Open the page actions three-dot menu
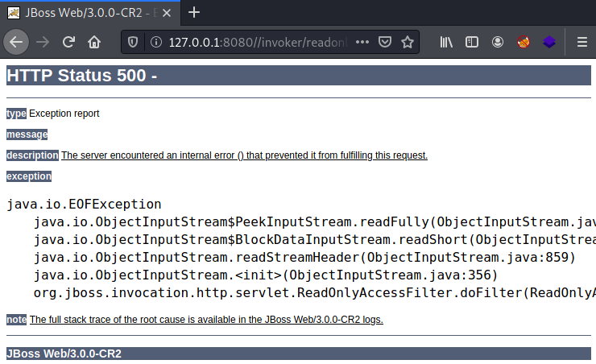Viewport: 596px width, 364px height. coord(362,42)
